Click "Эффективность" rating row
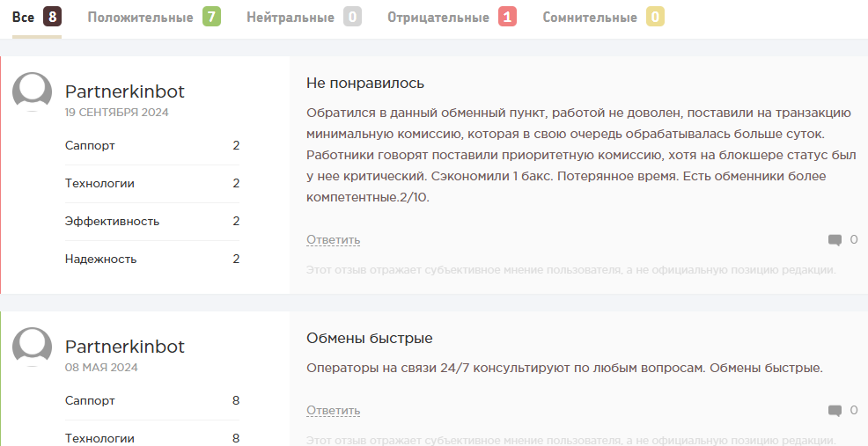The width and height of the screenshot is (868, 446). (x=152, y=222)
